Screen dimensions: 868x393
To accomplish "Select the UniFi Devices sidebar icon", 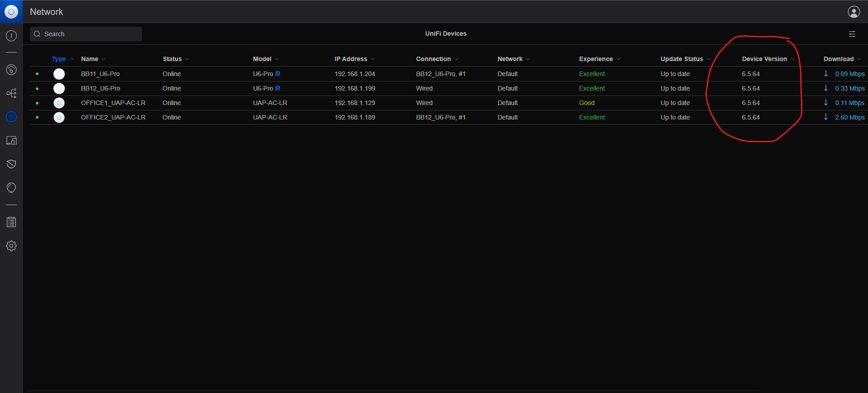I will (x=11, y=117).
